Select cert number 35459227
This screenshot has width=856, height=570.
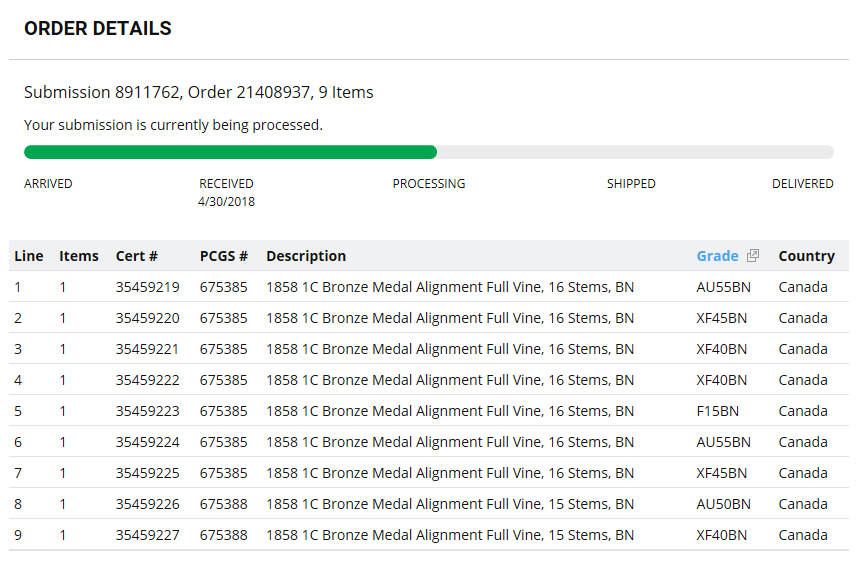click(147, 536)
